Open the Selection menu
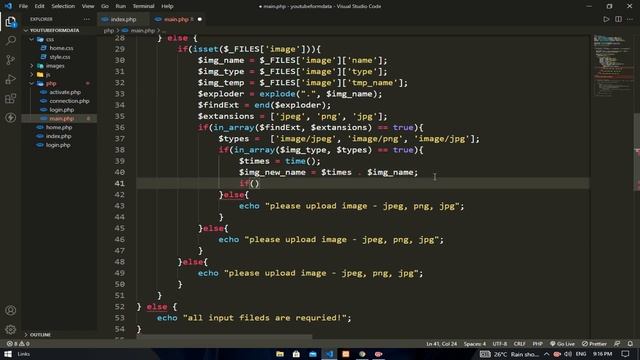Viewport: 640px width, 360px height. (63, 6)
